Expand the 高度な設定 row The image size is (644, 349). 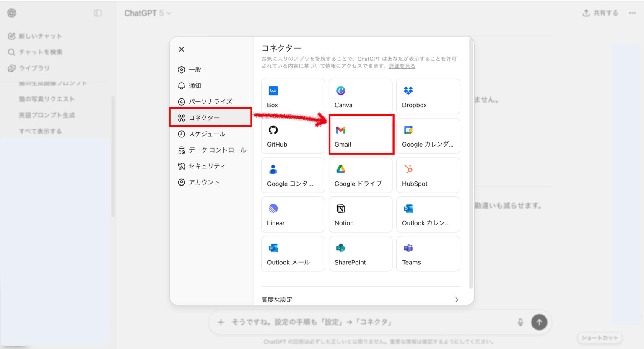click(x=361, y=300)
